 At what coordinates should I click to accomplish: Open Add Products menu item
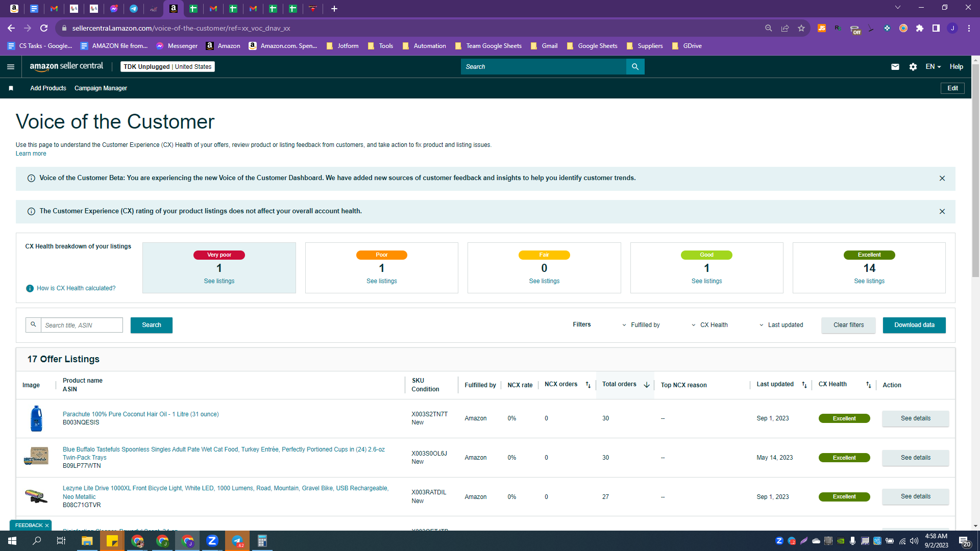(x=48, y=88)
